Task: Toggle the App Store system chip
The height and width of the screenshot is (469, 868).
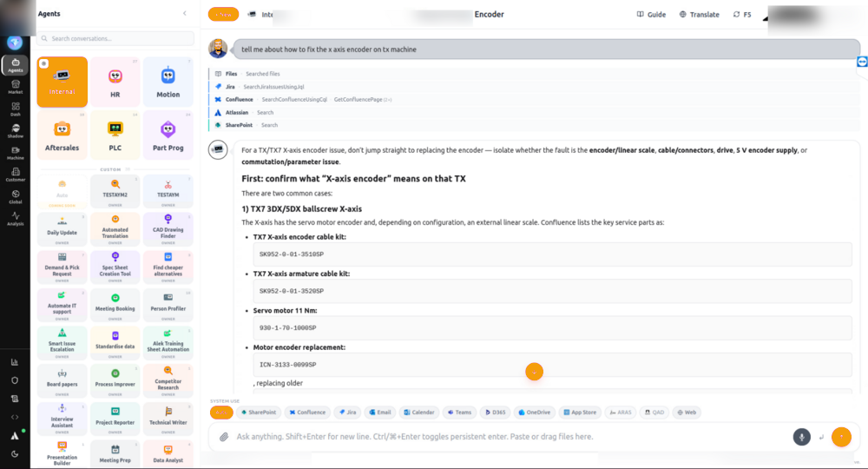Action: pos(580,413)
